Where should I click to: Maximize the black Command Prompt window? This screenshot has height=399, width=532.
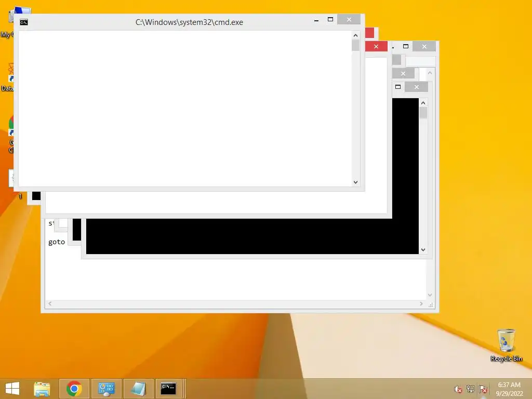(x=398, y=87)
